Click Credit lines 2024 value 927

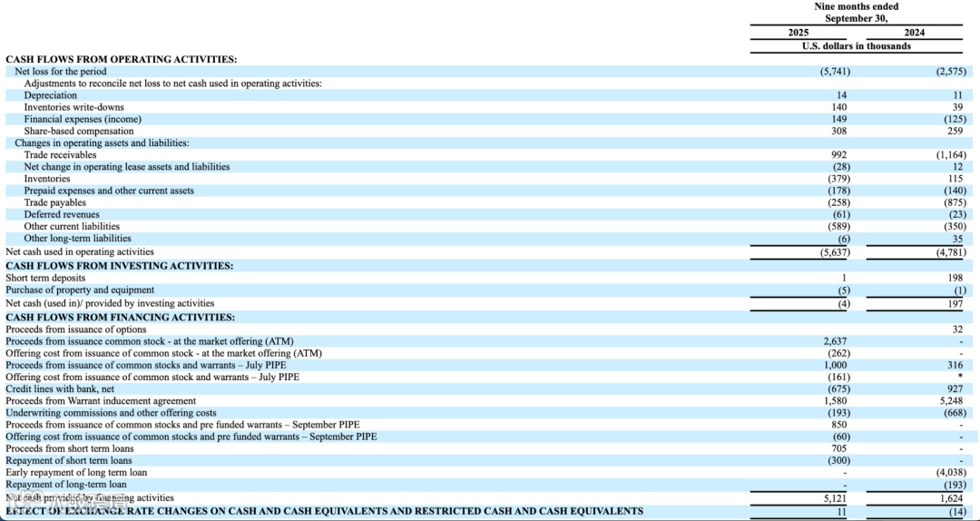coord(955,388)
